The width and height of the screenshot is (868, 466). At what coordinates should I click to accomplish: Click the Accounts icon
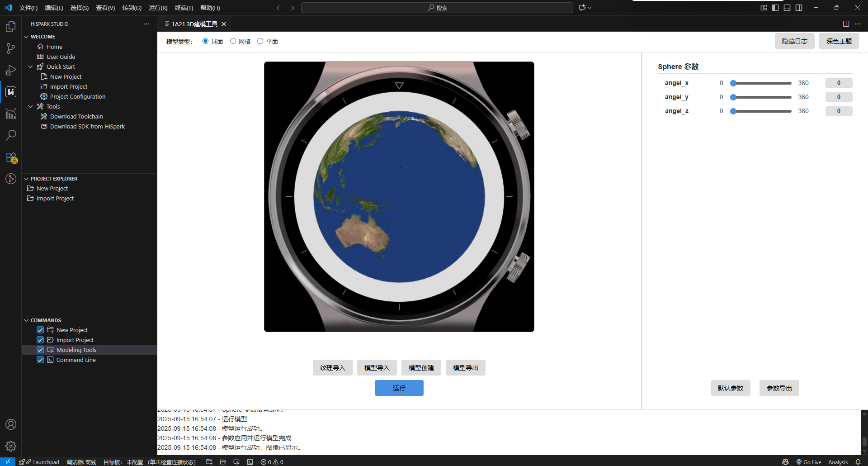click(x=11, y=424)
